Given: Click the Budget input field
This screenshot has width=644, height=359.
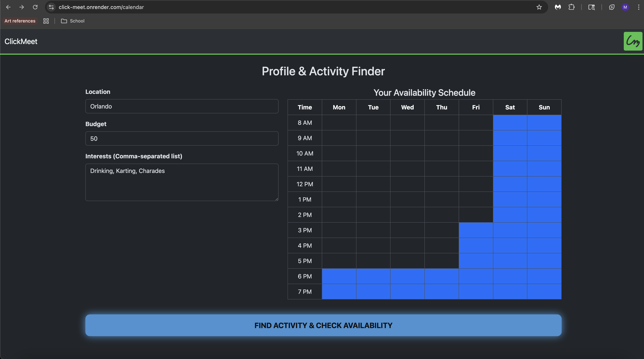Looking at the screenshot, I should tap(182, 139).
